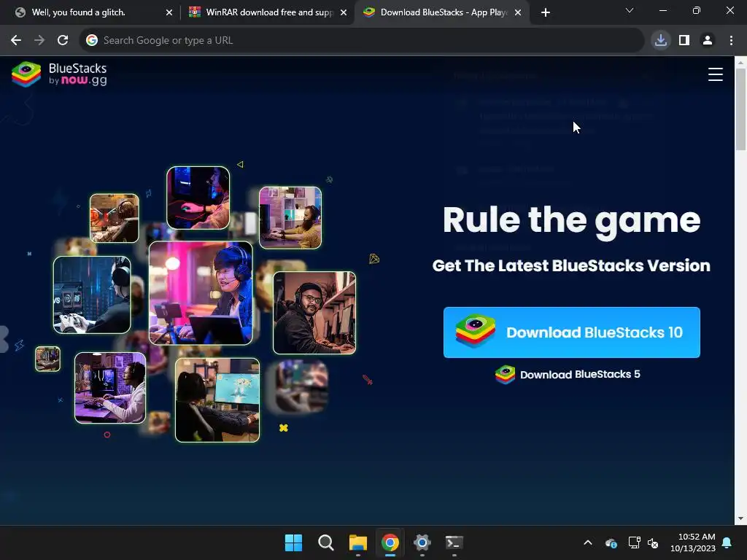747x560 pixels.
Task: Click the Chrome taskbar icon
Action: tap(390, 542)
